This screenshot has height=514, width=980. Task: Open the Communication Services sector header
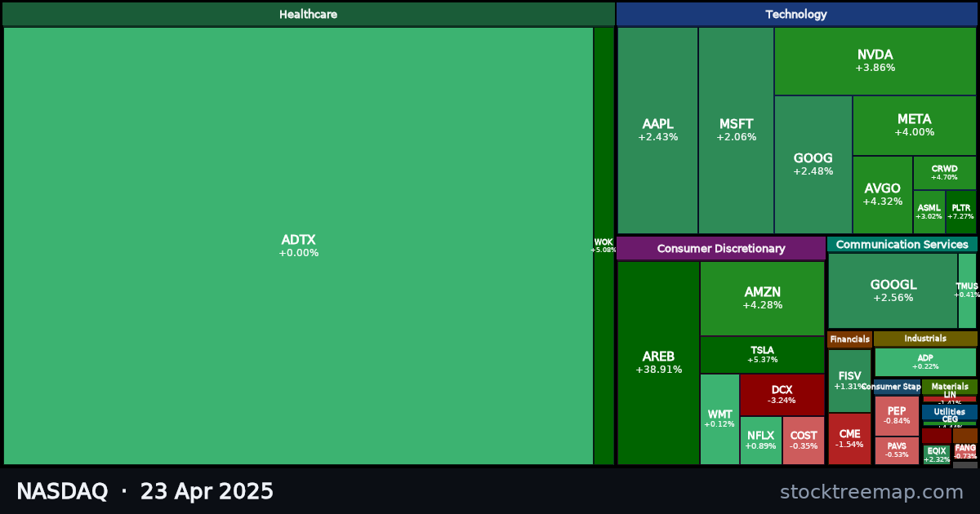coord(902,245)
